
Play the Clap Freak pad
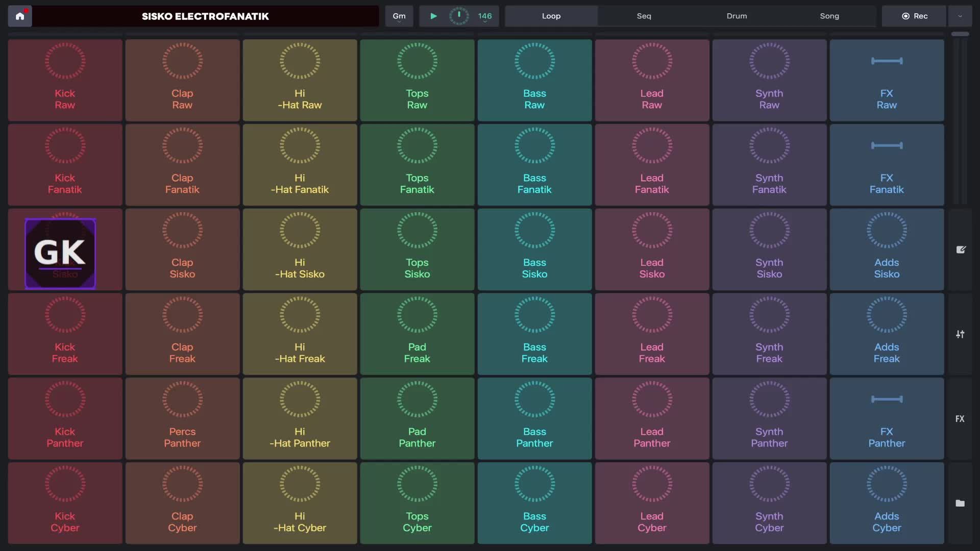pos(183,334)
